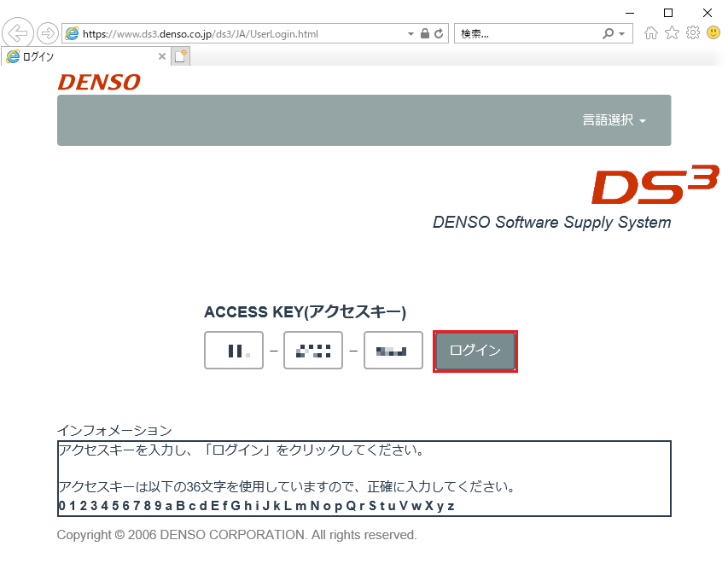
Task: Click the Internet Explorer page icon in address bar
Action: pyautogui.click(x=72, y=33)
